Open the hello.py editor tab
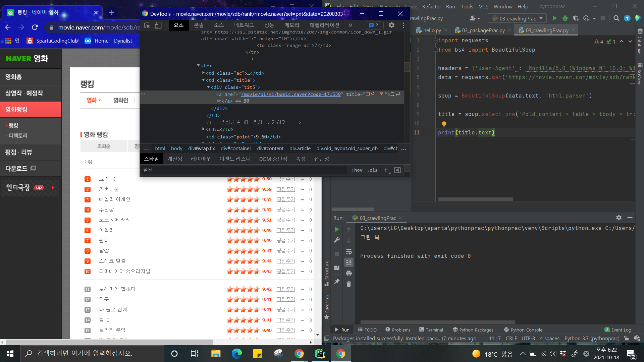The height and width of the screenshot is (362, 644). 431,30
